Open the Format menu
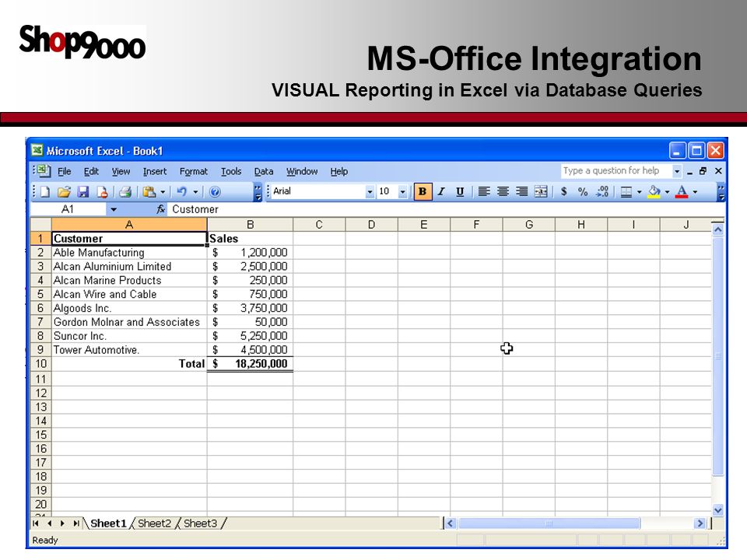The image size is (747, 560). point(194,171)
